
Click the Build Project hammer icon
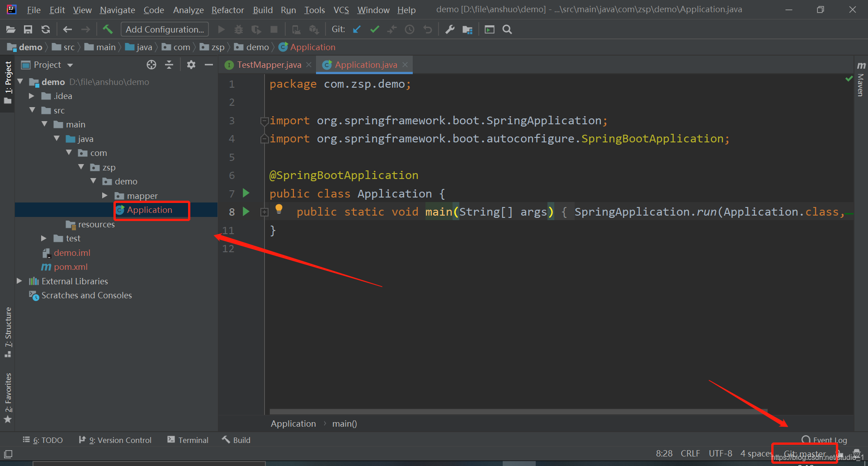click(x=108, y=29)
